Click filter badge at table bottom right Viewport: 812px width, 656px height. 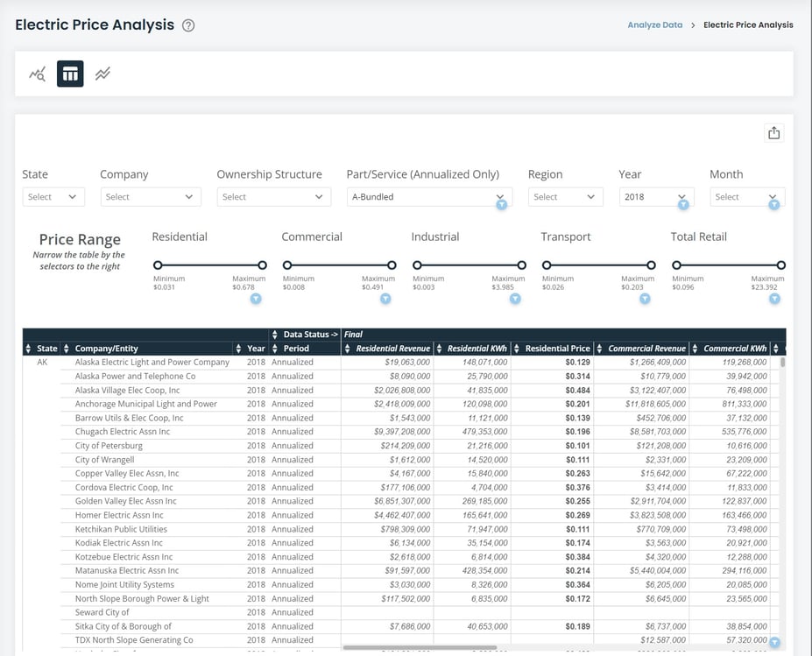(774, 642)
